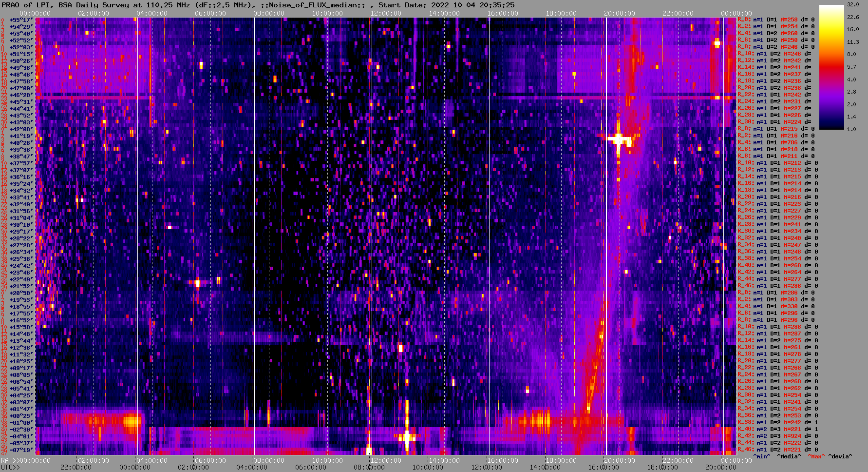Image resolution: width=868 pixels, height=472 pixels.
Task: Click the declination label "+12°38'"
Action: [x=20, y=348]
